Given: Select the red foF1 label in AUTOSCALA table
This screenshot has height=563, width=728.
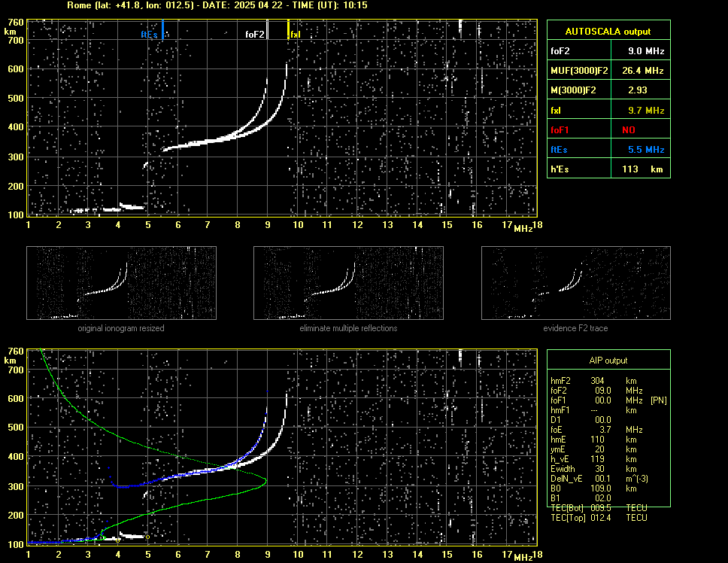Looking at the screenshot, I should 560,130.
